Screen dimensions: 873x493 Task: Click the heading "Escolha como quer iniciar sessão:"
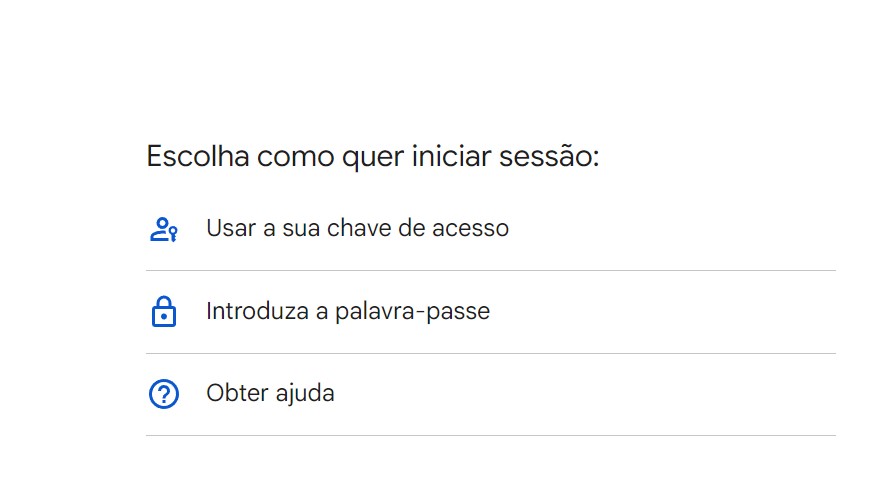pyautogui.click(x=372, y=157)
